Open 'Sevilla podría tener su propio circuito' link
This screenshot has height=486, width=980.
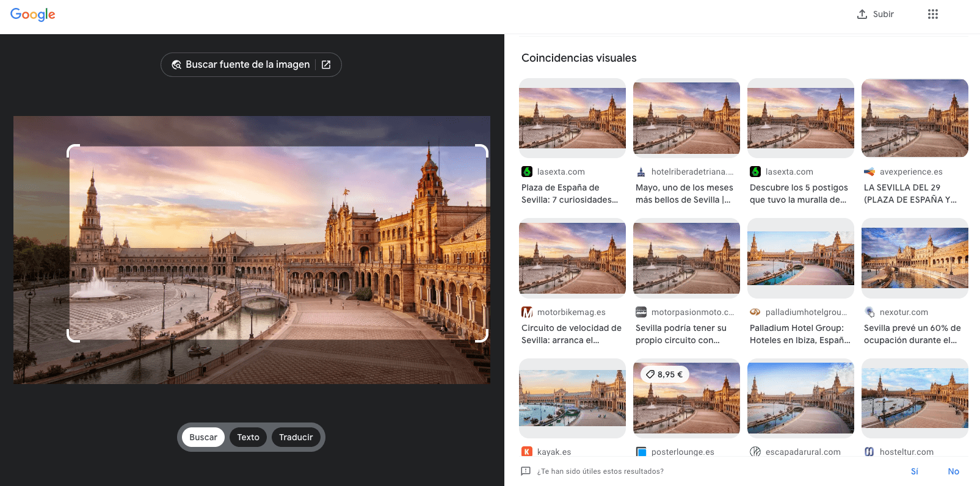coord(681,334)
